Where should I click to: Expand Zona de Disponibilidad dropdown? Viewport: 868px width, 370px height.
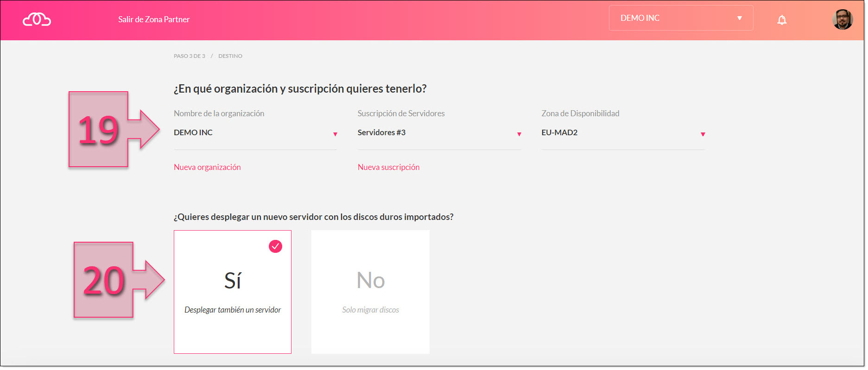click(x=623, y=133)
